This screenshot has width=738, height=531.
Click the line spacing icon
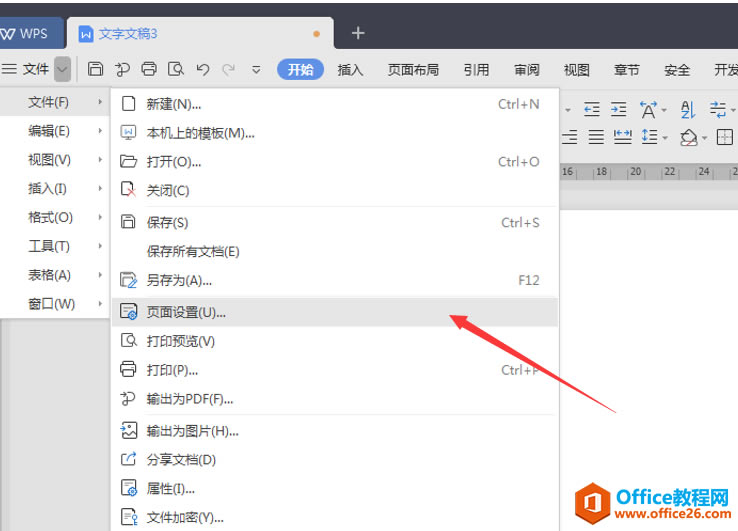650,137
